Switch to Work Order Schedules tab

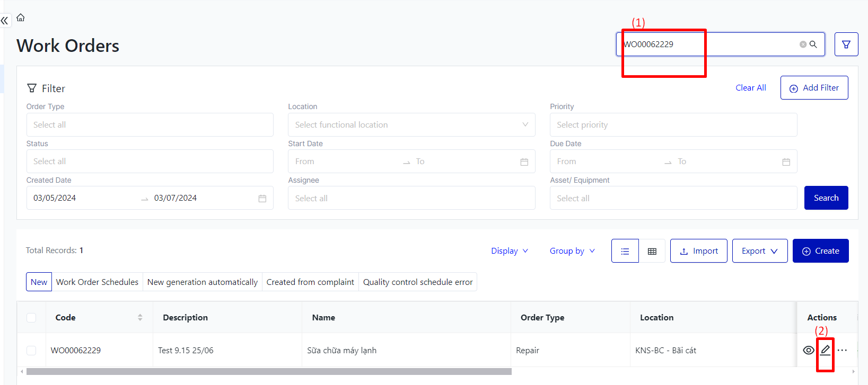coord(97,282)
